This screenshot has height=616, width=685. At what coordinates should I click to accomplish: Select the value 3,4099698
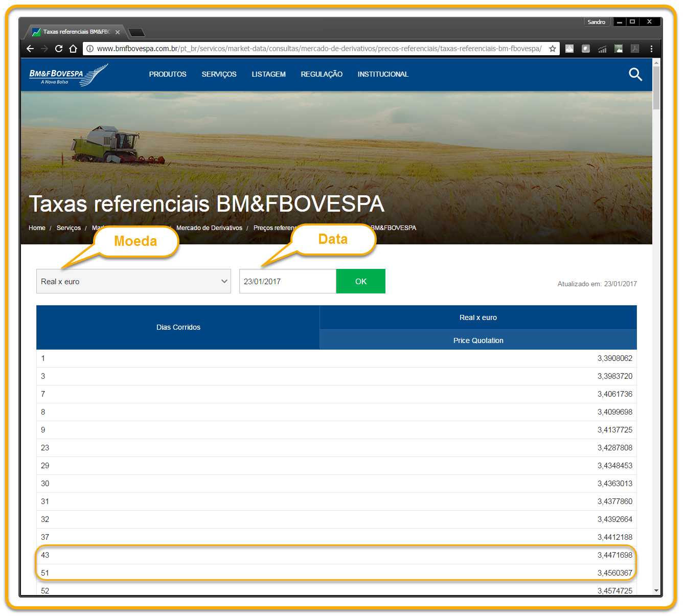click(615, 412)
